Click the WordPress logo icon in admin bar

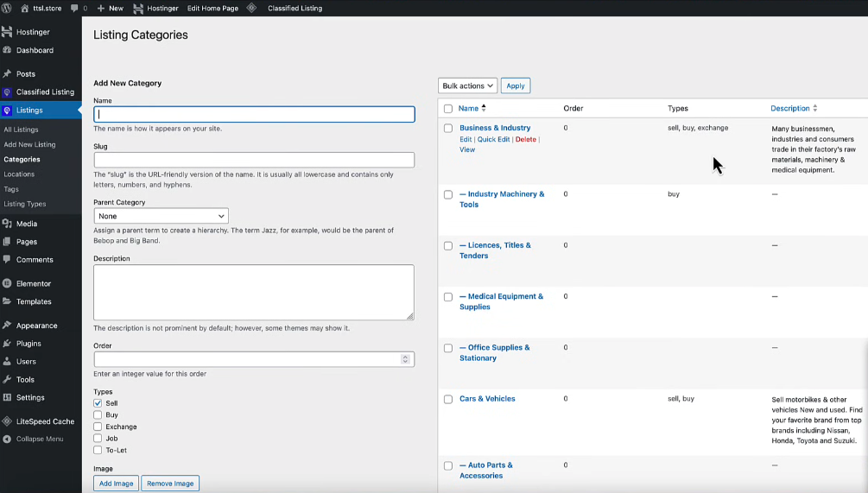(7, 8)
